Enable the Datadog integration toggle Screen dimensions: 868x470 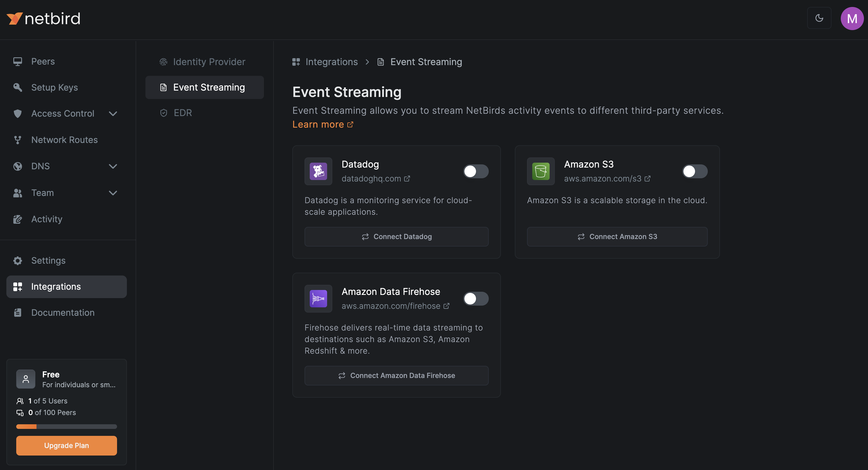click(475, 171)
